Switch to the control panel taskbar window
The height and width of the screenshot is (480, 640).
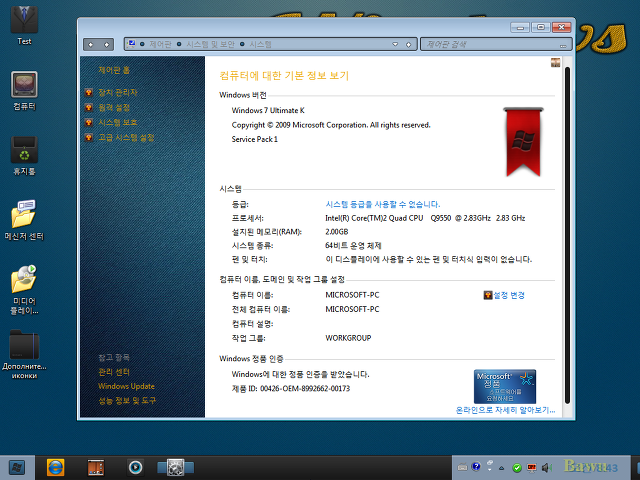coord(176,467)
